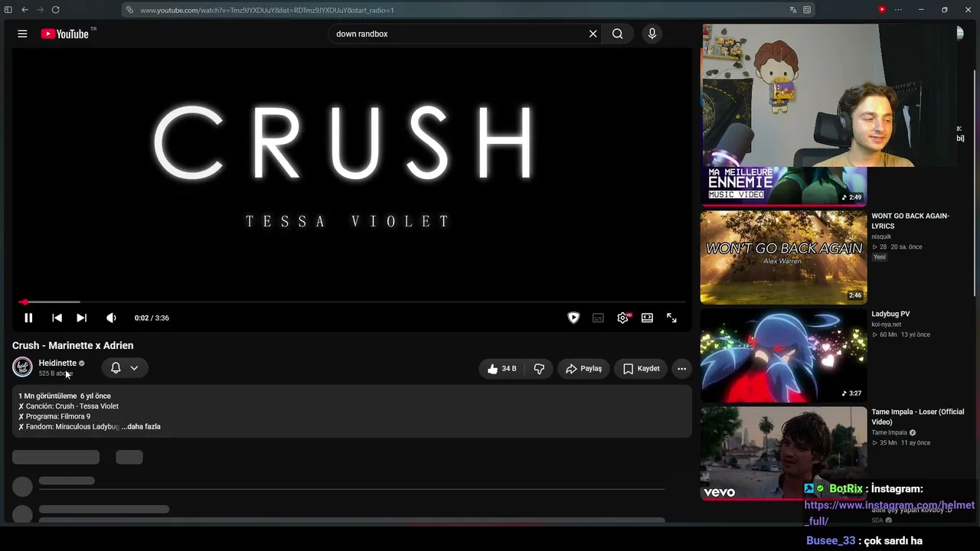Screen dimensions: 980x551
Task: Reload the page in the browser
Action: tap(56, 10)
